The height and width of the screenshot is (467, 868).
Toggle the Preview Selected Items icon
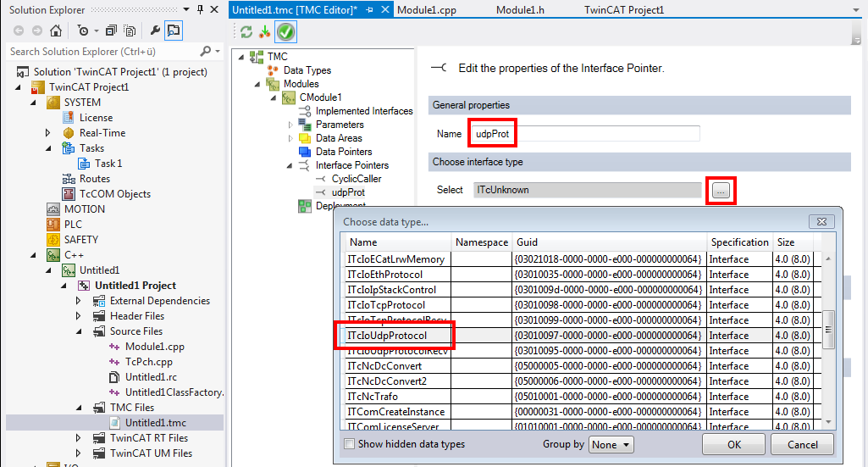click(174, 31)
